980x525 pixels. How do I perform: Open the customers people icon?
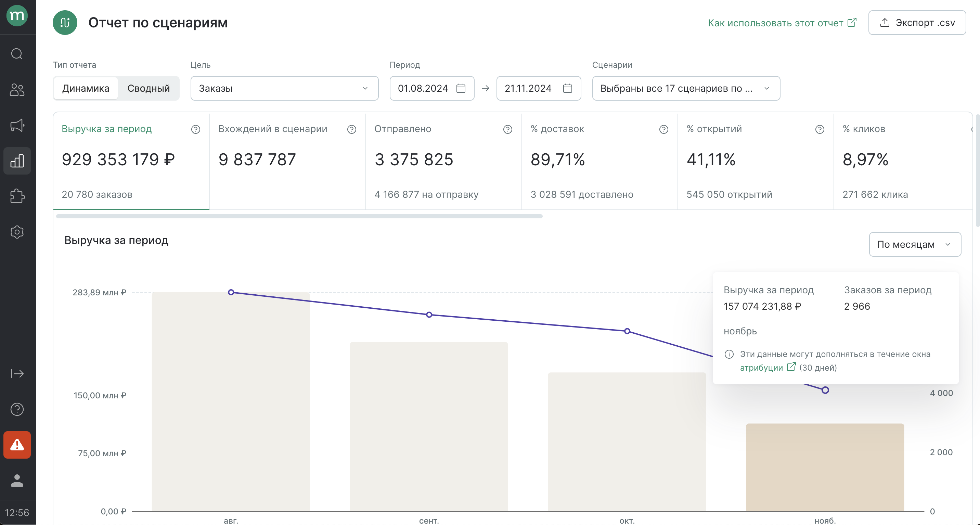[17, 90]
